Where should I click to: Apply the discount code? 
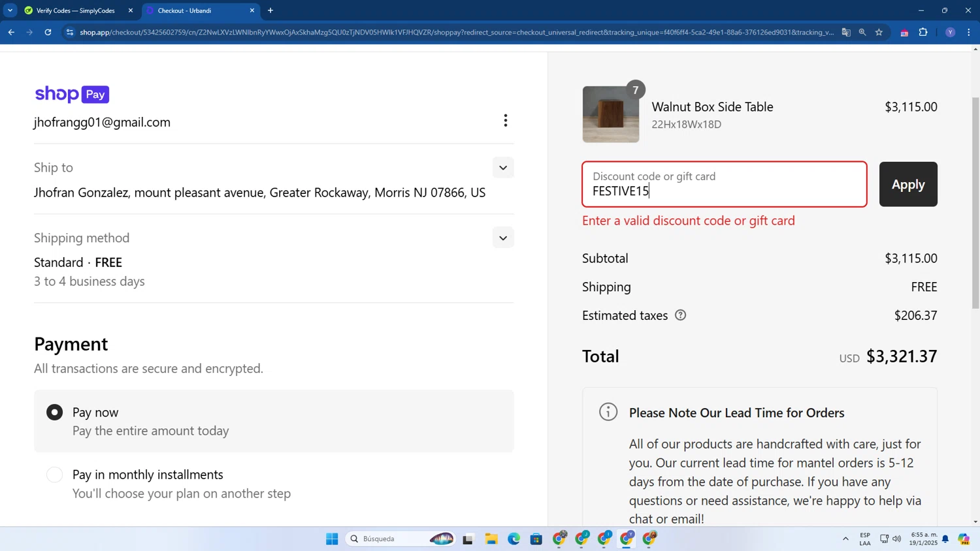(908, 184)
